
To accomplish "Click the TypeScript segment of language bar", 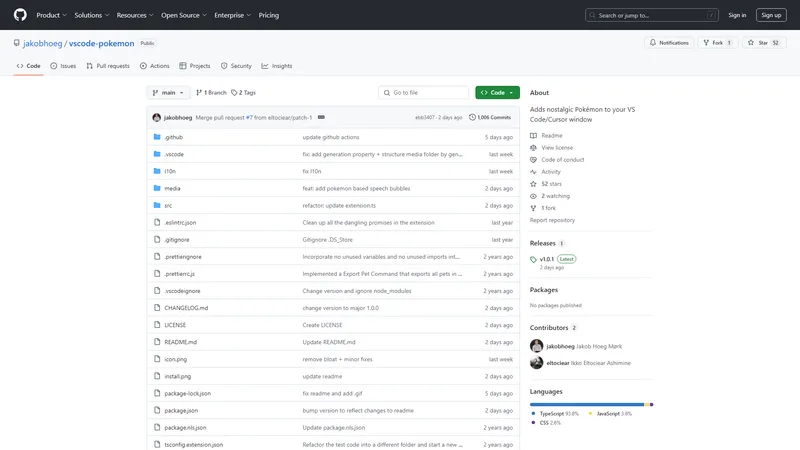I will [587, 405].
